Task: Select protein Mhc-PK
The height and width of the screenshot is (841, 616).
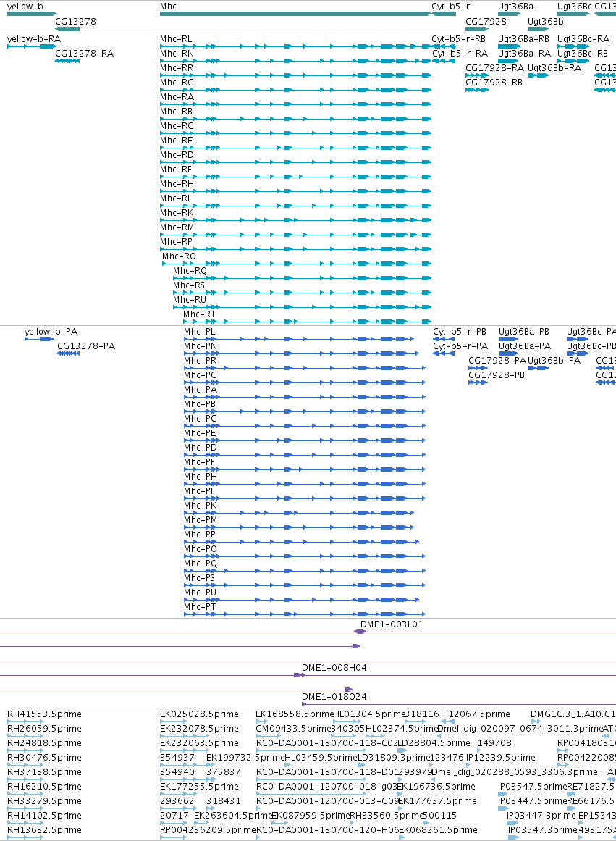Action: 200,506
